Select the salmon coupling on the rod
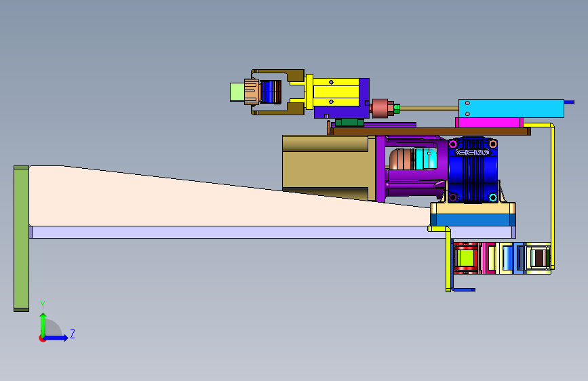This screenshot has width=588, height=381. [380, 108]
